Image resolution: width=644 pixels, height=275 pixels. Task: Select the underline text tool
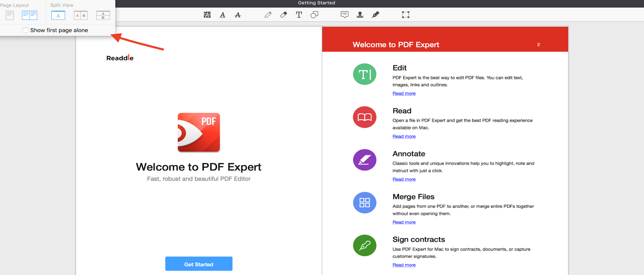click(x=223, y=15)
